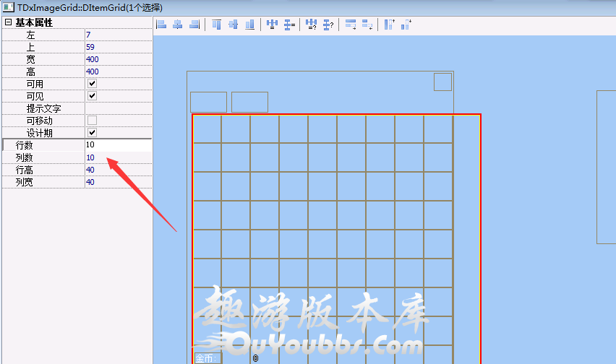The image size is (616, 364).
Task: Select the 基本属性 header text
Action: coord(34,22)
